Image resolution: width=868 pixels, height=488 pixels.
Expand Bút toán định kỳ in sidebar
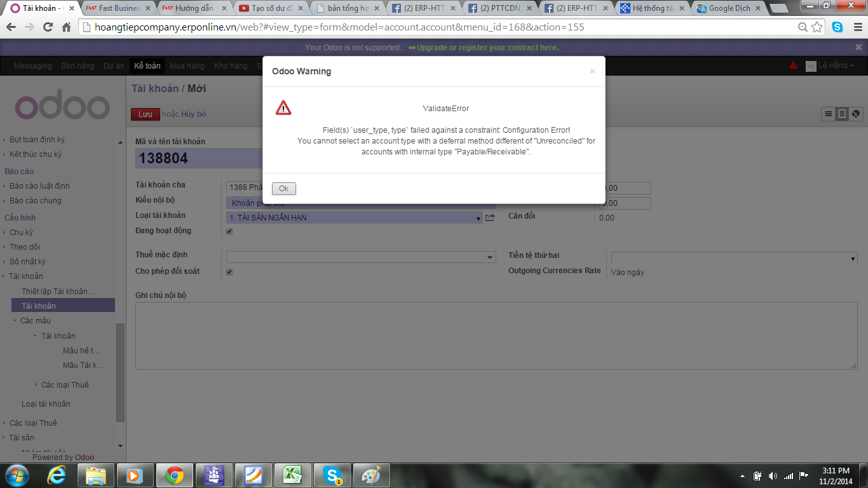tap(37, 140)
